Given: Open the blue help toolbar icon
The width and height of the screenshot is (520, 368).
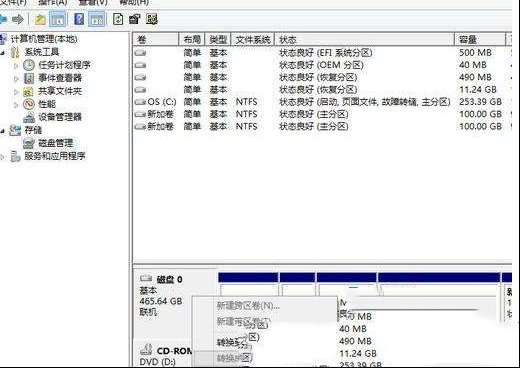Looking at the screenshot, I should point(79,19).
